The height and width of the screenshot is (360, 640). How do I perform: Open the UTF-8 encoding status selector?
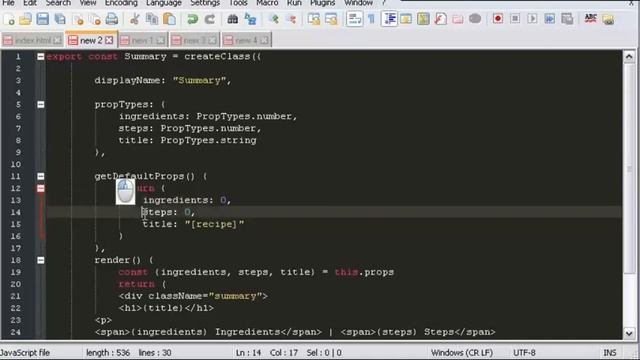524,353
